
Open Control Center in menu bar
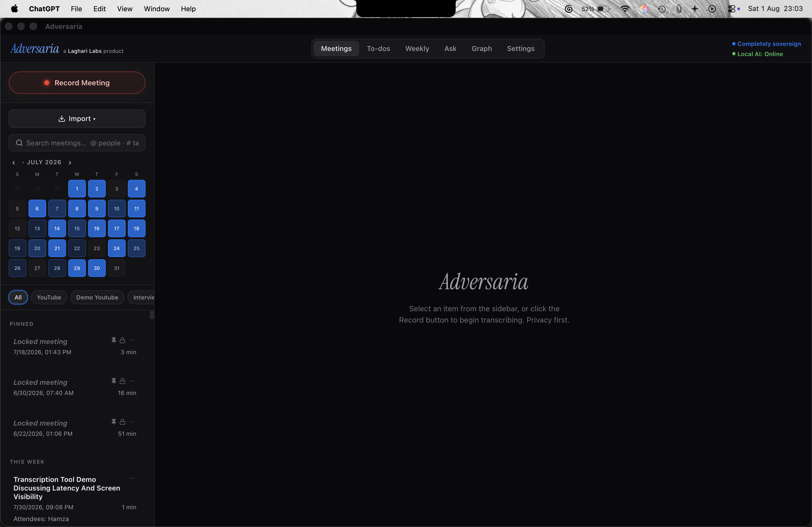coord(731,9)
